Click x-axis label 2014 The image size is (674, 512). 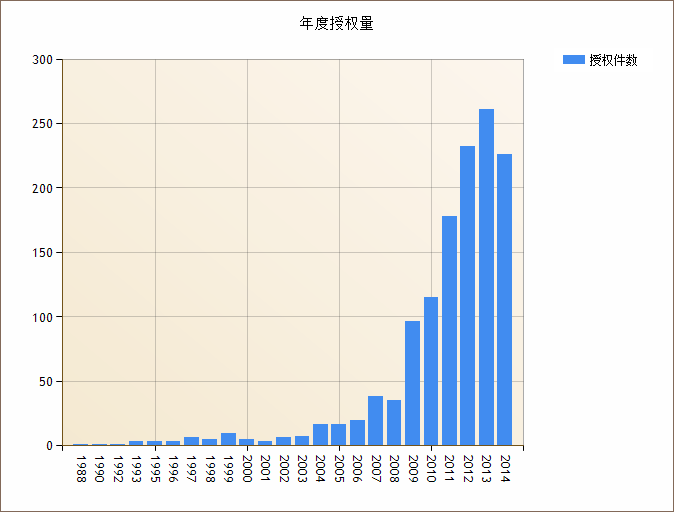(x=505, y=469)
